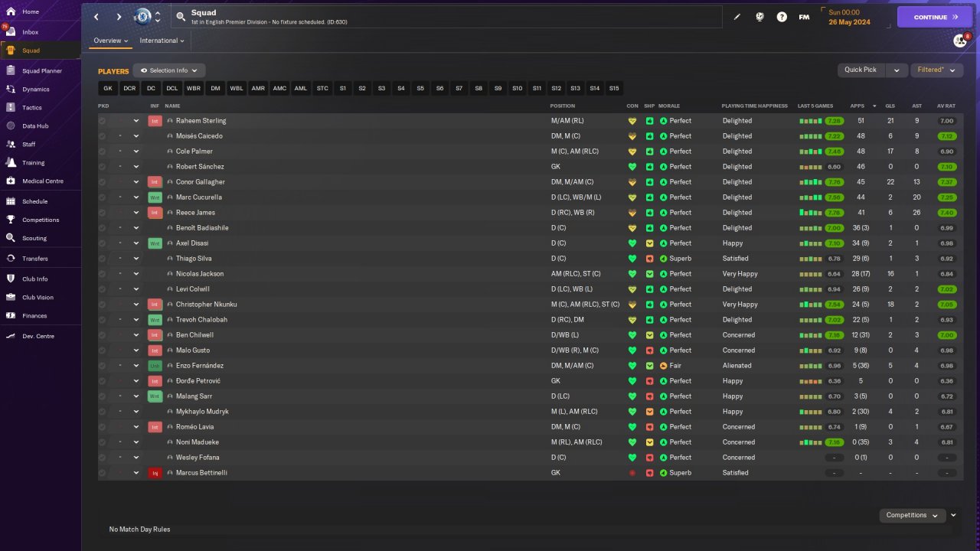Tick the pick circle for Nicolas Jackson
Screen dimensions: 980x551
(102, 274)
